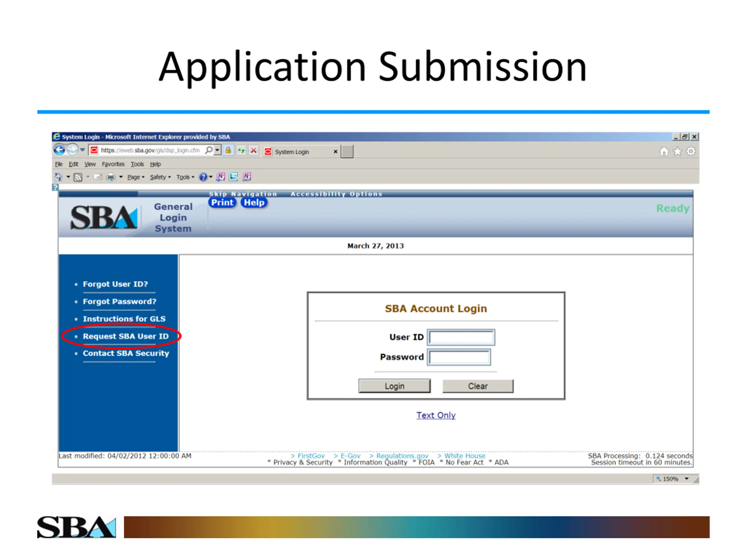
Task: Open the Forgot User ID? link
Action: point(116,284)
